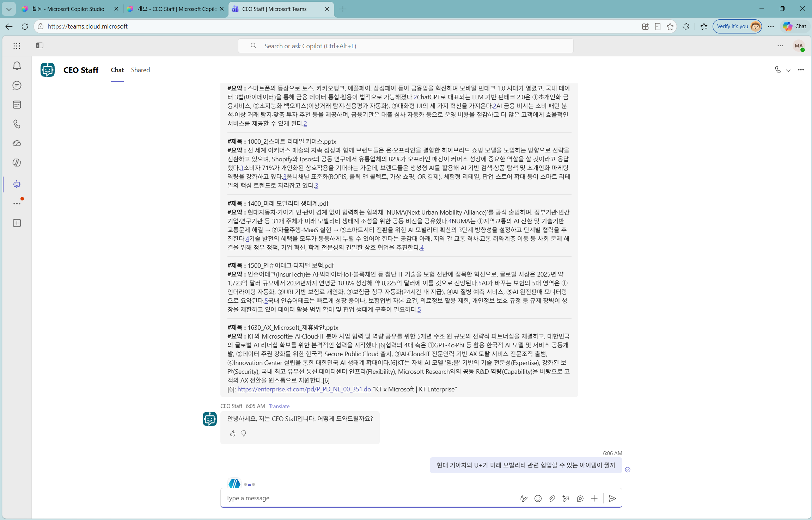Open OneDrive in the Teams left rail

17,143
